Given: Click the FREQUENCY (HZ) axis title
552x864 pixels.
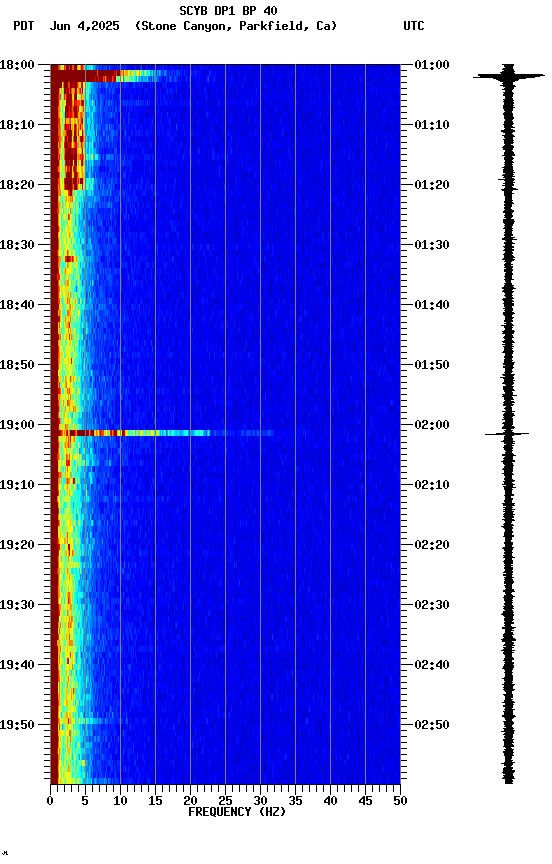Looking at the screenshot, I should [x=237, y=812].
